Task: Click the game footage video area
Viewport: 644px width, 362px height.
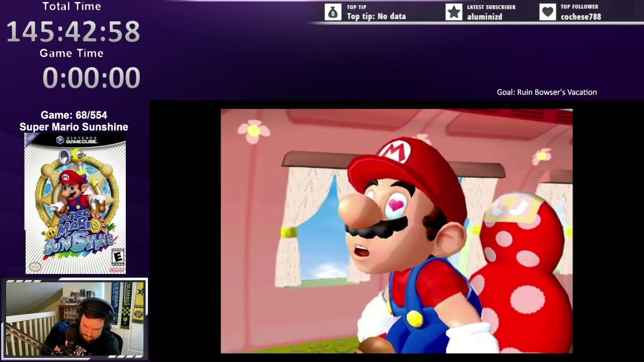Action: [396, 231]
